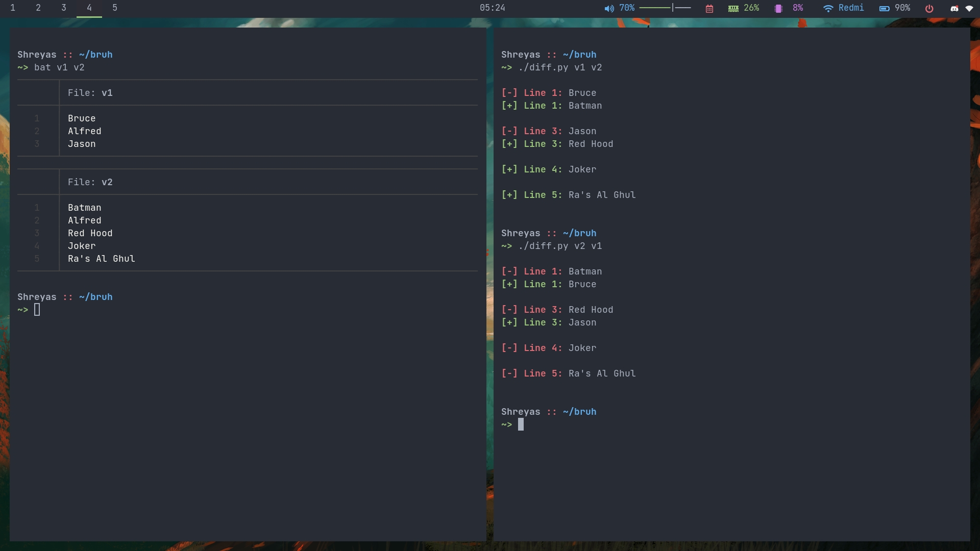Click the purple CPU usage chip icon

(x=778, y=8)
